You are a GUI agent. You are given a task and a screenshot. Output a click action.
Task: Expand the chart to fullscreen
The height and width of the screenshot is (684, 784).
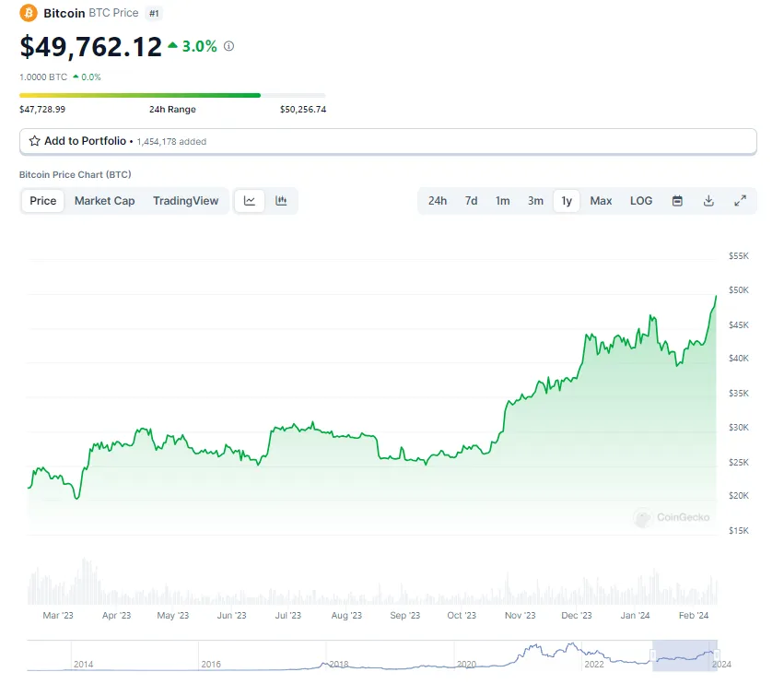coord(740,201)
